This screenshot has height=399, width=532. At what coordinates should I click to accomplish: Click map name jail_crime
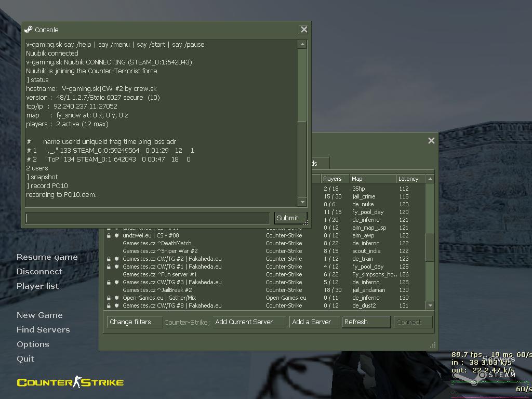(364, 196)
